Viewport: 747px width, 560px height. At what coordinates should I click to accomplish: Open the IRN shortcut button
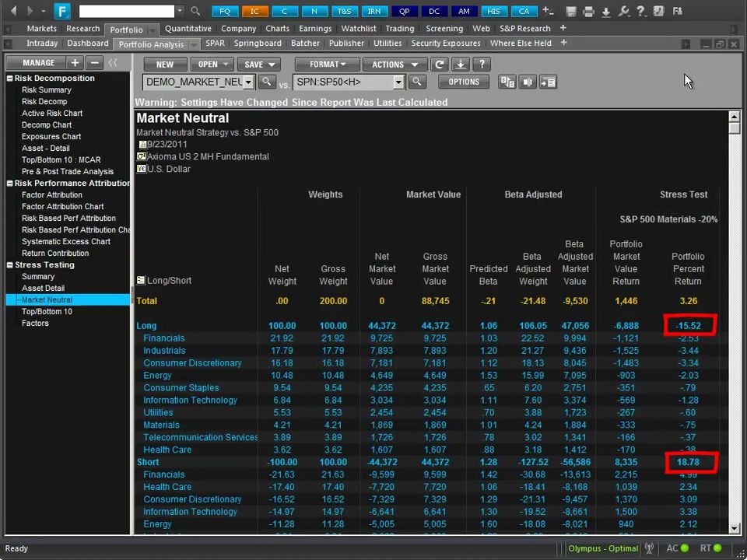tap(374, 11)
